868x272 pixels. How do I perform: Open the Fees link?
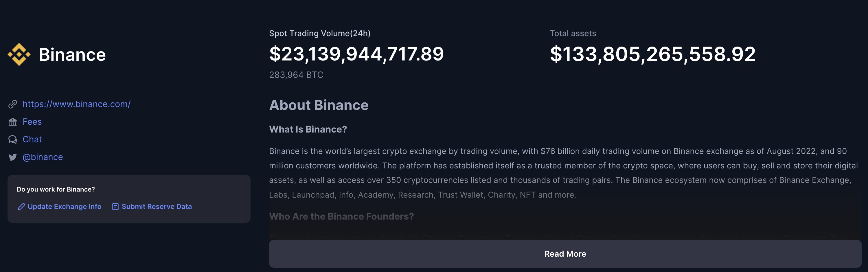(32, 122)
